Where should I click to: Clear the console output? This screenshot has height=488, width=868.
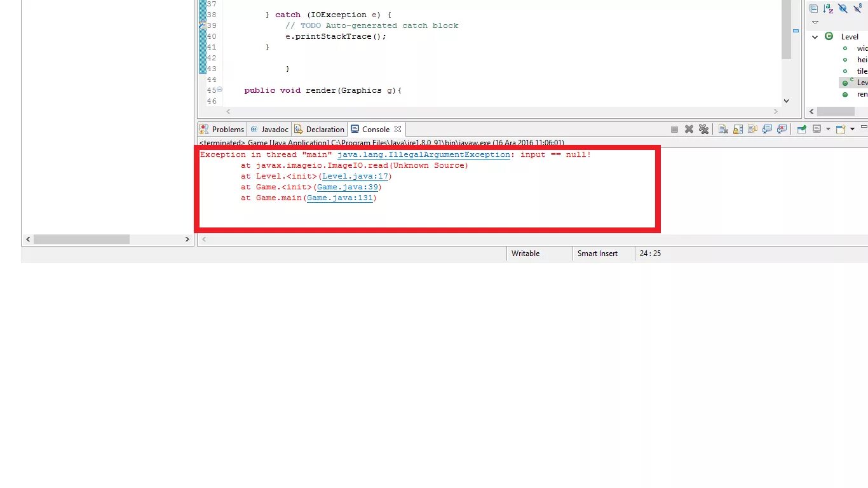click(723, 129)
